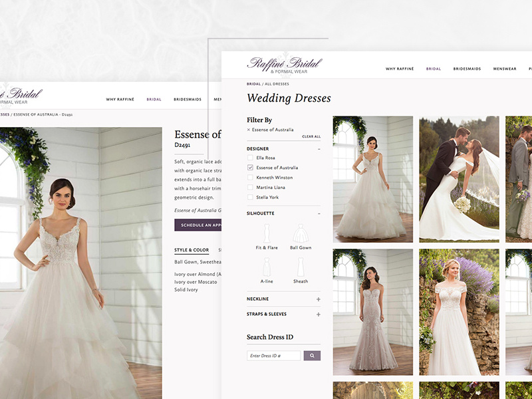Click All Dresses in the breadcrumb

[x=277, y=84]
